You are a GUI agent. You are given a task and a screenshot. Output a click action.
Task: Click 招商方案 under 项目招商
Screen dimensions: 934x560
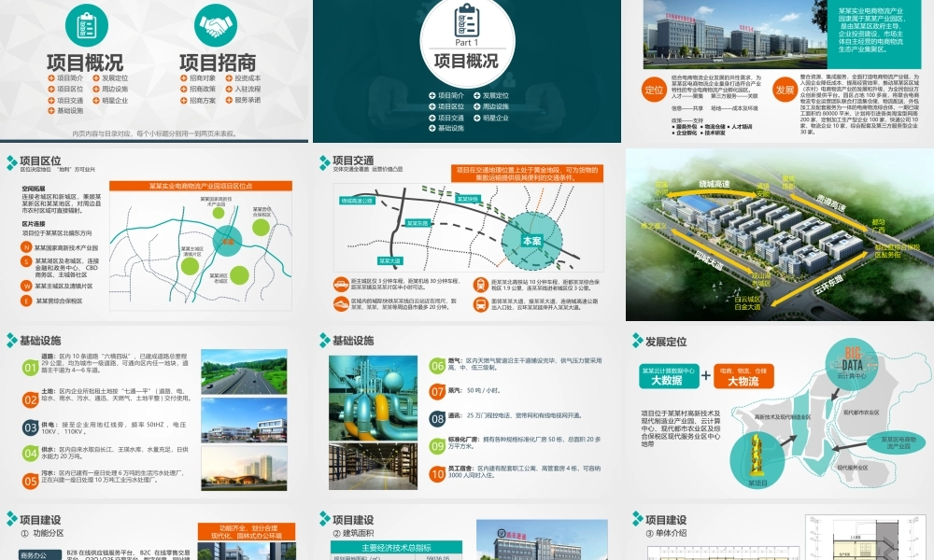(202, 100)
